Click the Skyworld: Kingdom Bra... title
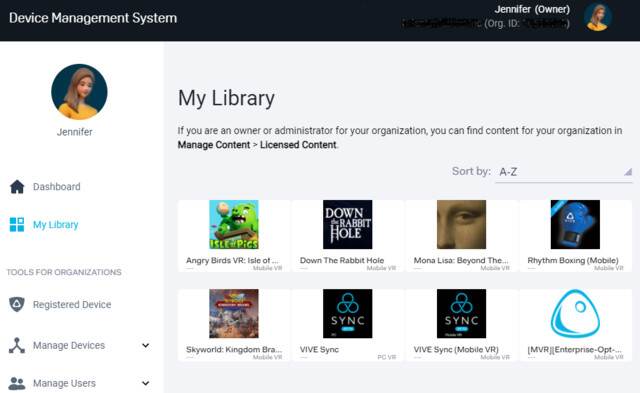The width and height of the screenshot is (640, 393). pos(234,349)
